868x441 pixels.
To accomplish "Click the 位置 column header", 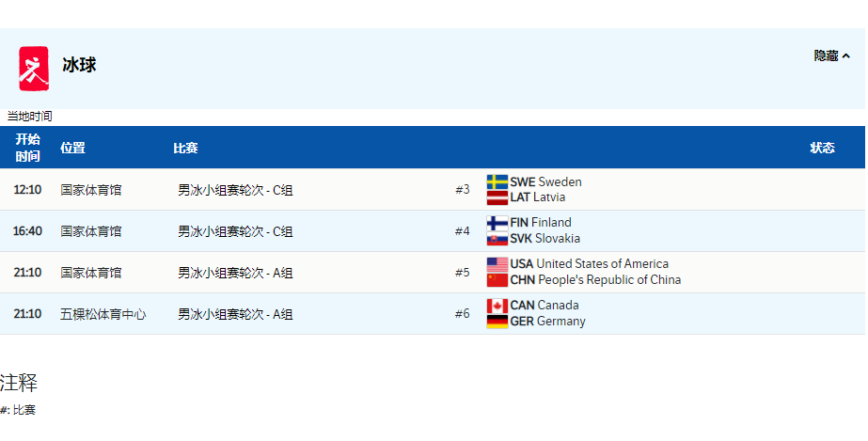I will tap(72, 148).
